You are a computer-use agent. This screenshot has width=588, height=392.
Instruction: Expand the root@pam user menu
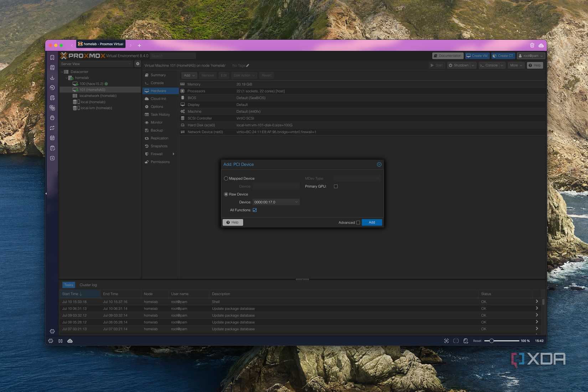531,56
